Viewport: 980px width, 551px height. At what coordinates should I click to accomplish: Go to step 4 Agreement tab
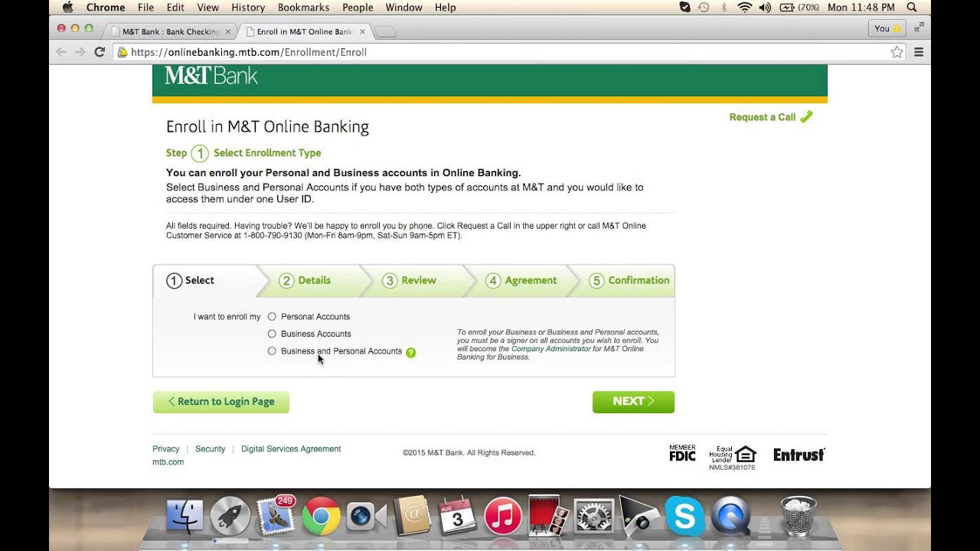tap(521, 281)
